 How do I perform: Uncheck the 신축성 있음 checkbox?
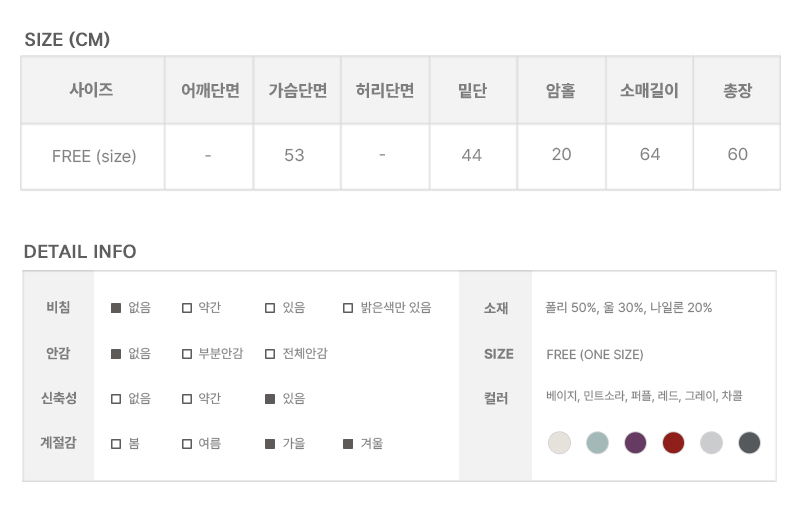[270, 398]
